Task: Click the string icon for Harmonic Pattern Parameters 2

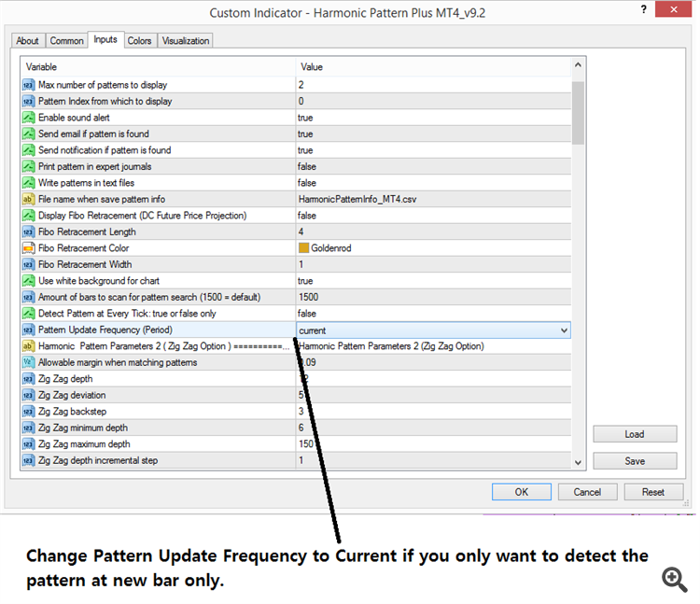Action: pyautogui.click(x=28, y=346)
